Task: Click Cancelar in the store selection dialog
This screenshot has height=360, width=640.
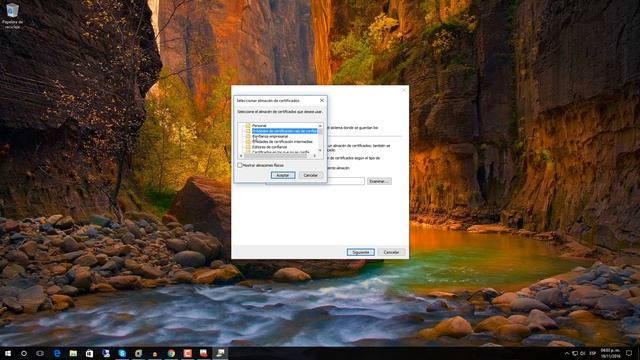Action: pyautogui.click(x=311, y=175)
